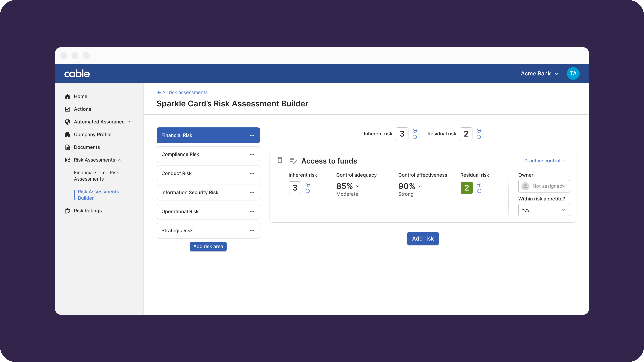Click the green residual risk score box

click(x=466, y=188)
